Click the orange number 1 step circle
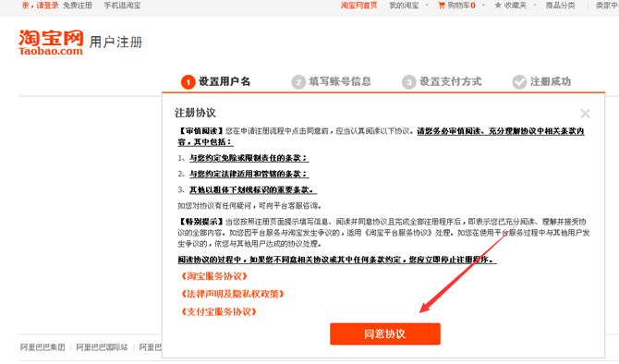The image size is (619, 364). point(188,82)
